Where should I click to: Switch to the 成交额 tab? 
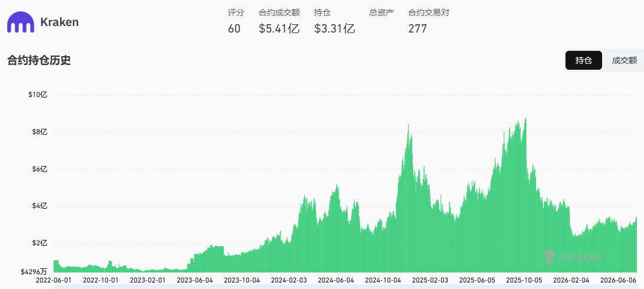[625, 60]
